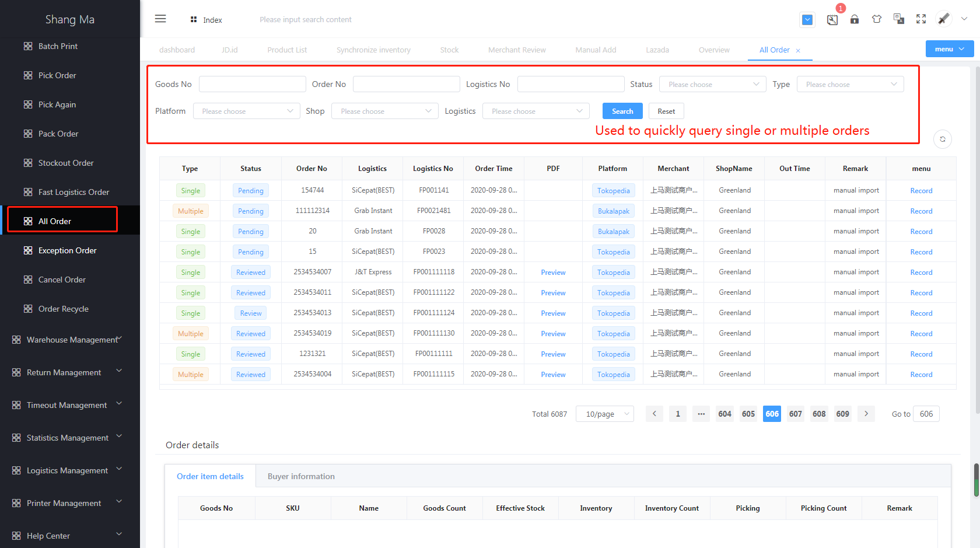Open Pick Again in the sidebar
Image resolution: width=980 pixels, height=548 pixels.
[x=57, y=104]
